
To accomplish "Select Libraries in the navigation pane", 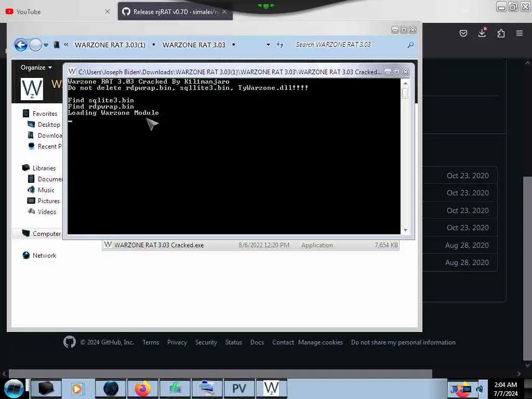I will tap(38, 168).
